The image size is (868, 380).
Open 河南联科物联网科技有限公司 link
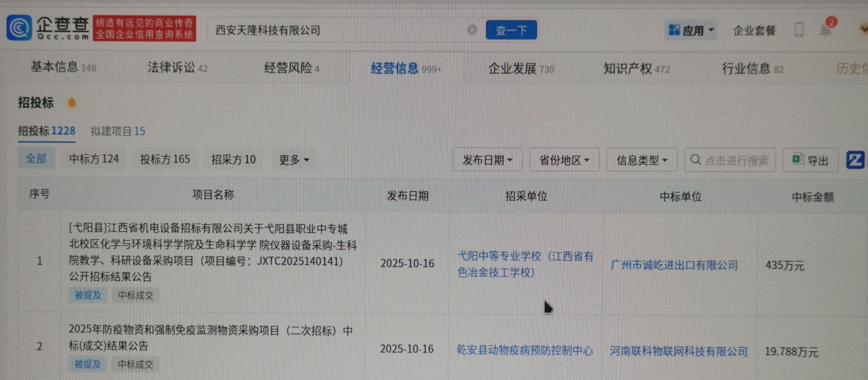coord(679,351)
